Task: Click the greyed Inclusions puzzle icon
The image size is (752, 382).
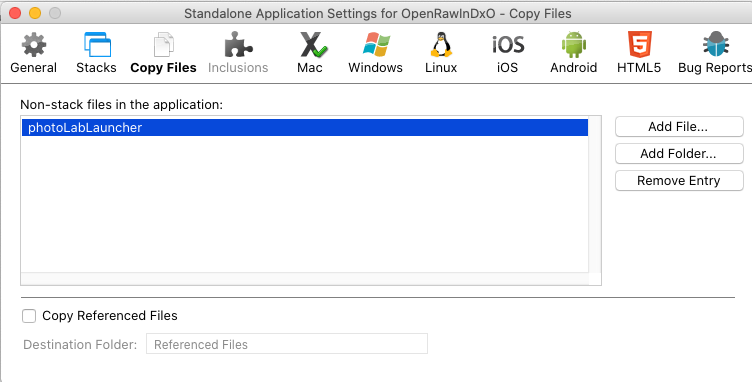Action: 238,45
